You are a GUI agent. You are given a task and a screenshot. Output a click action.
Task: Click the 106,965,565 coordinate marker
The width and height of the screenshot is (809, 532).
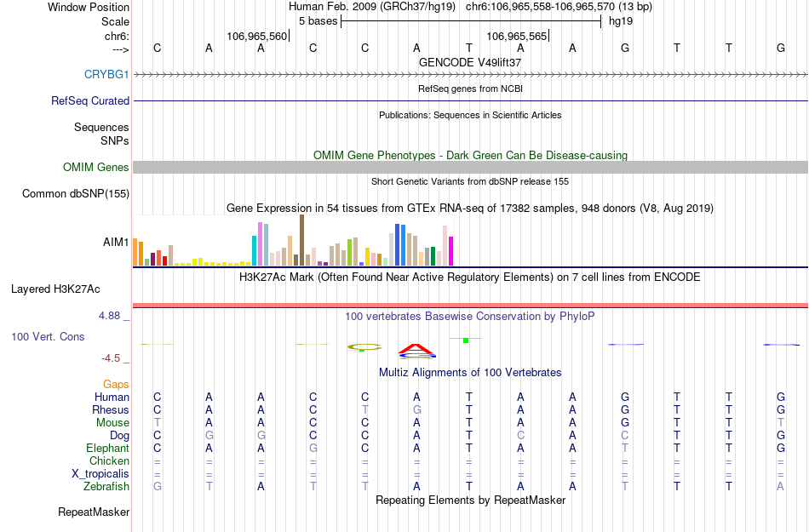click(516, 36)
